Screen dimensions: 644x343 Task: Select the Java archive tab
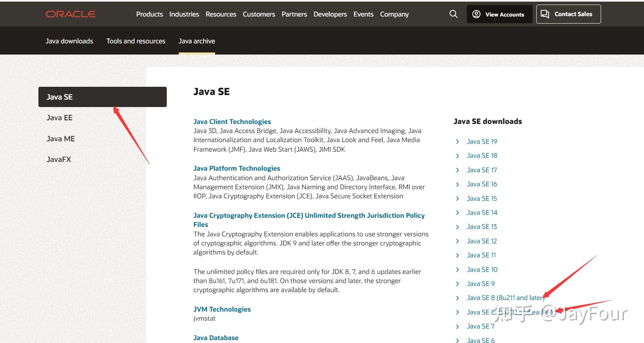[197, 41]
